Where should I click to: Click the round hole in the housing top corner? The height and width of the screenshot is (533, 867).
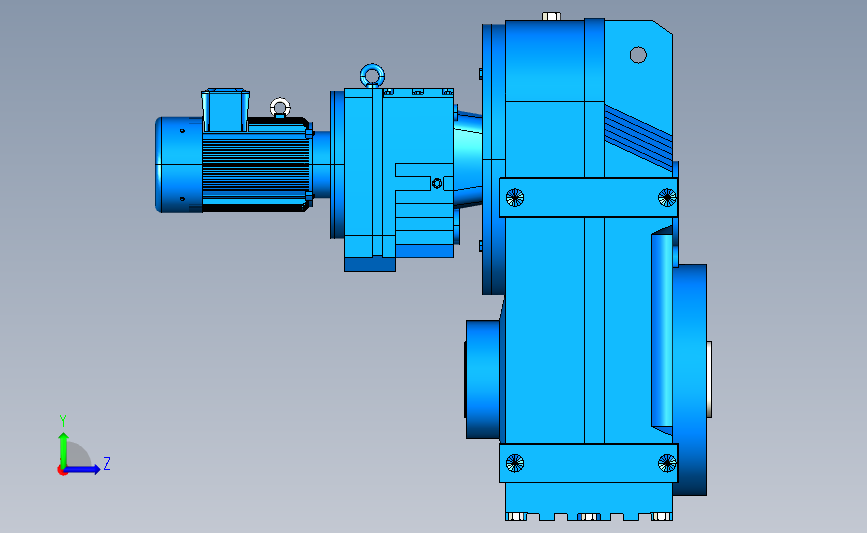click(x=638, y=55)
